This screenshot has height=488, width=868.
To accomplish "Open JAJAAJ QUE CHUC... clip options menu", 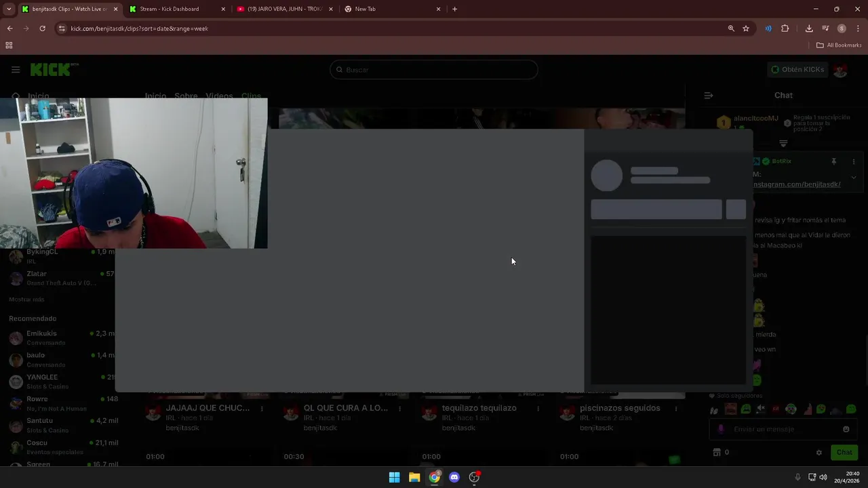I will click(x=262, y=409).
